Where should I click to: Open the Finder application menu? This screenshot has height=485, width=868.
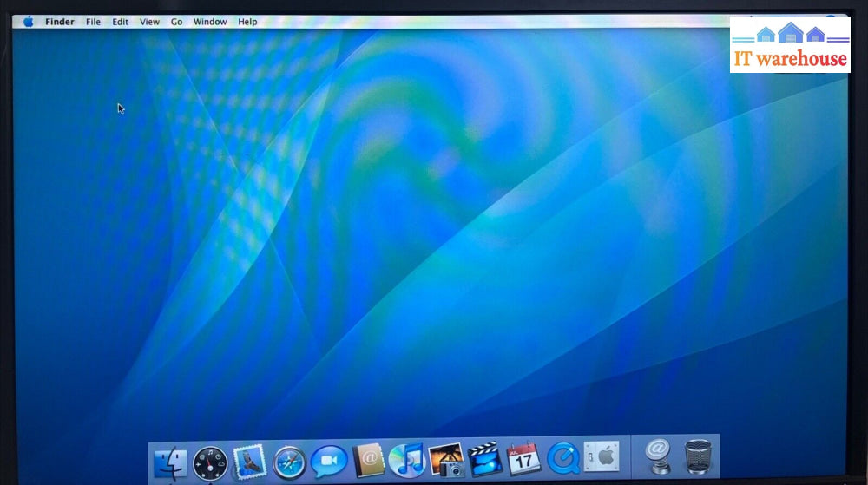[60, 22]
